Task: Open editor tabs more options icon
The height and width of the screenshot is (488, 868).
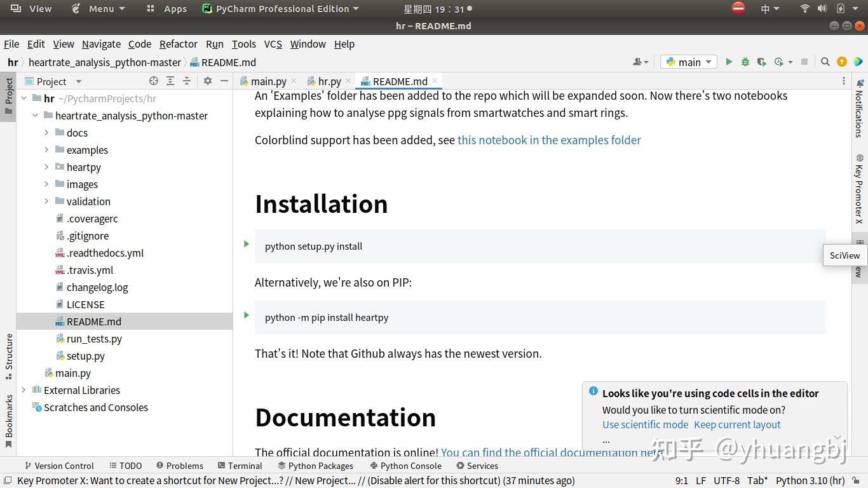Action: [x=844, y=81]
